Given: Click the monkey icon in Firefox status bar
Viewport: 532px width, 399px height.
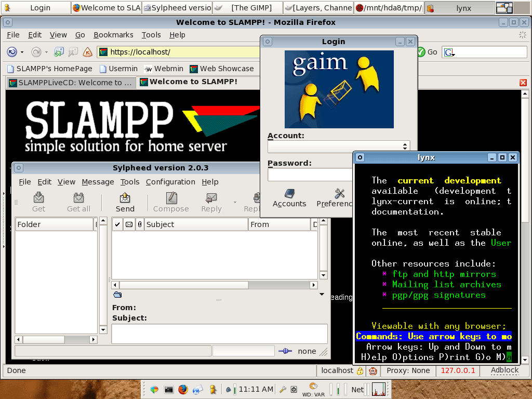Looking at the screenshot, I should click(373, 371).
